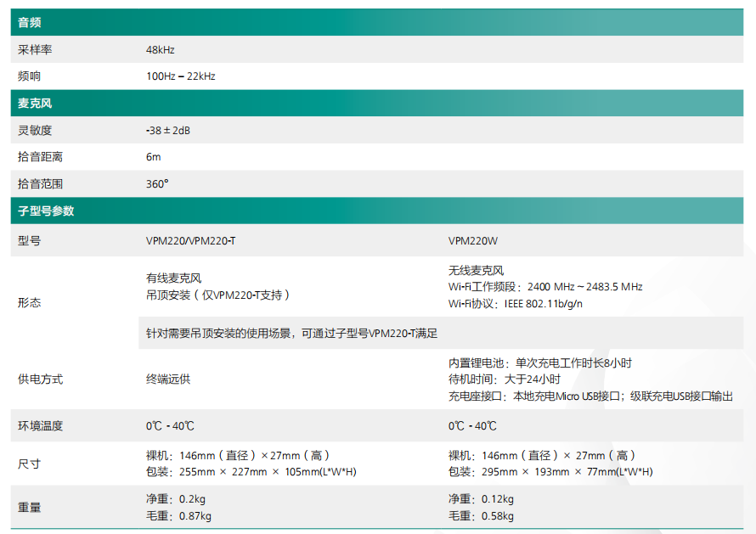
Task: Select the 重量 row label
Action: click(29, 507)
